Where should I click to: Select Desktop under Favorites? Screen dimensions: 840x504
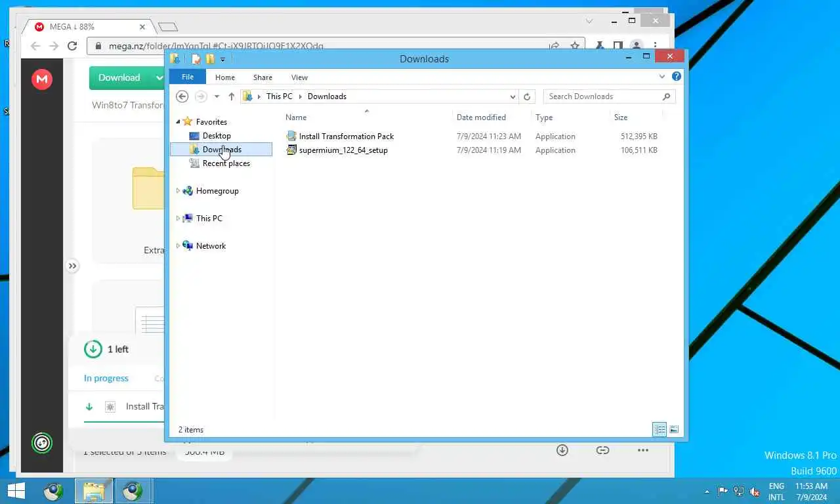217,136
